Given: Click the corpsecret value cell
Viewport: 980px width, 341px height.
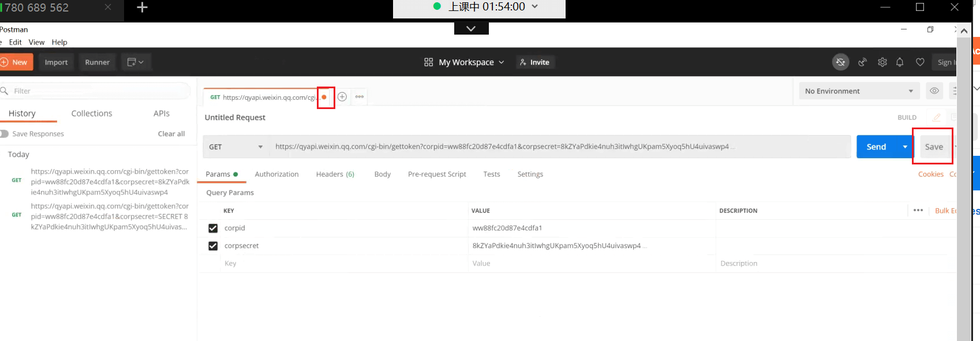Looking at the screenshot, I should (592, 246).
